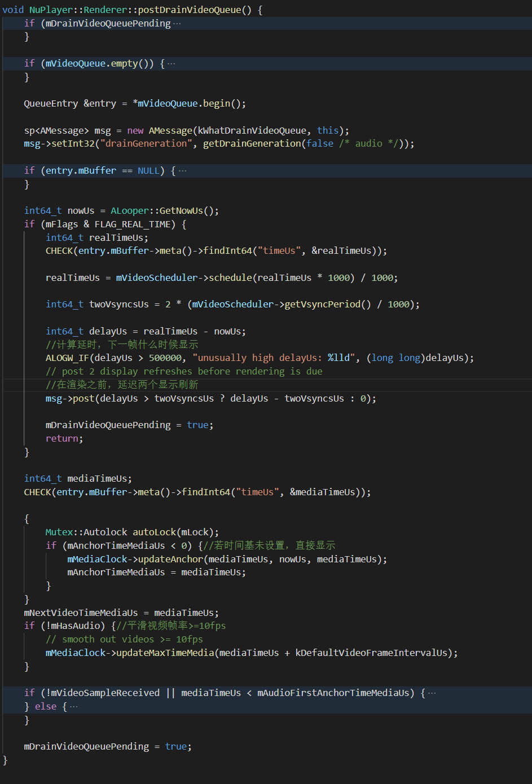Click comment '//若时间基未设置，直接显示'
Image resolution: width=532 pixels, height=784 pixels.
tap(270, 546)
